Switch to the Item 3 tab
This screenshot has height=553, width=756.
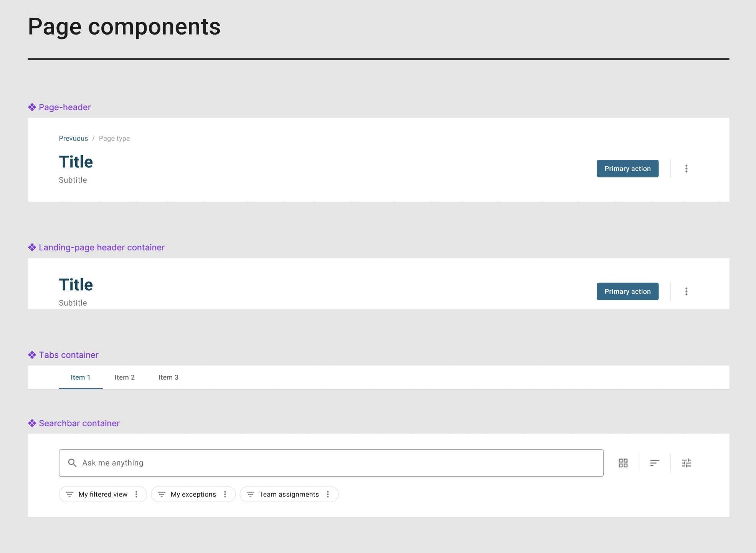pos(168,377)
